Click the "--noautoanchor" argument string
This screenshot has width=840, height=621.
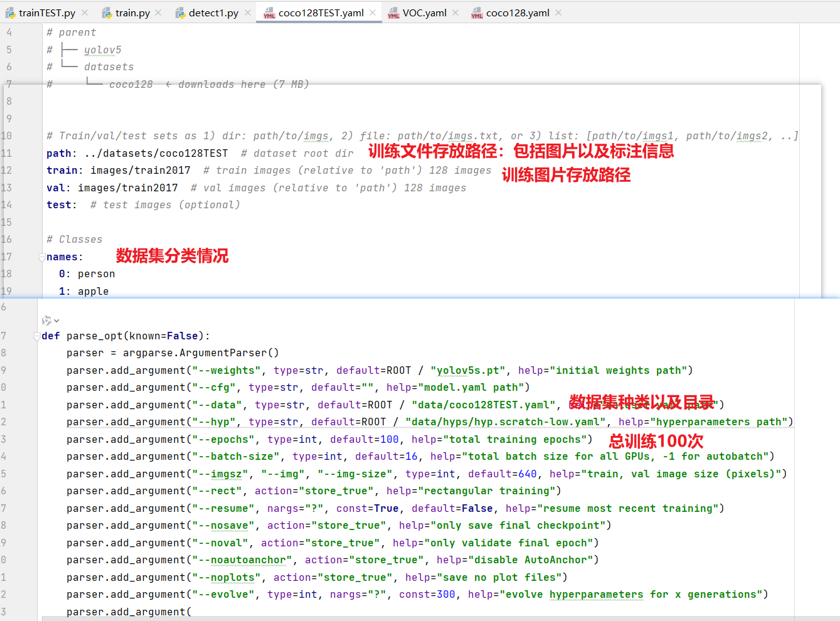(242, 560)
